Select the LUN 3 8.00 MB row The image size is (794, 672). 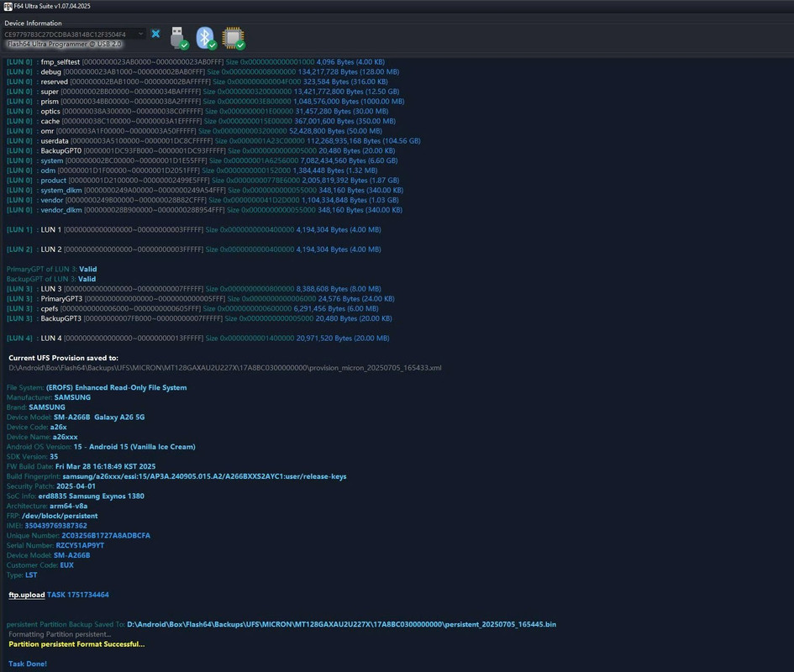click(194, 289)
